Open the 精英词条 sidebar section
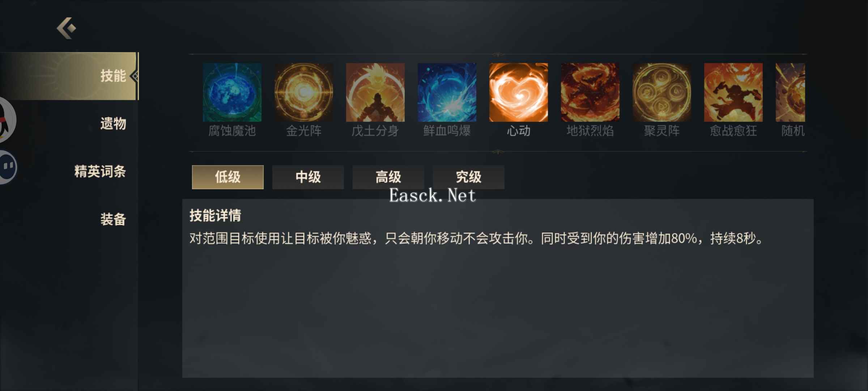This screenshot has height=391, width=868. [100, 171]
